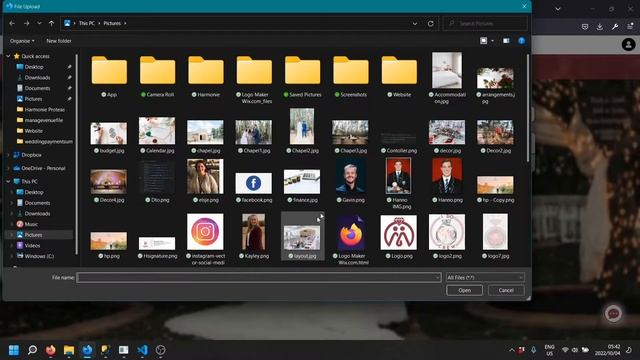Show hidden system tray icons chevron
The width and height of the screenshot is (640, 360).
point(511,350)
